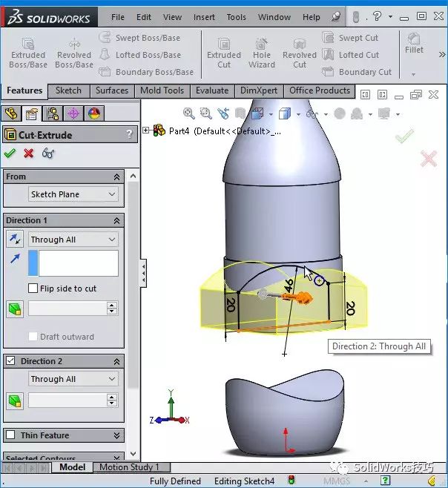Click the Revolved Boss/Base tool
Screen dimensions: 448x488
click(x=74, y=53)
